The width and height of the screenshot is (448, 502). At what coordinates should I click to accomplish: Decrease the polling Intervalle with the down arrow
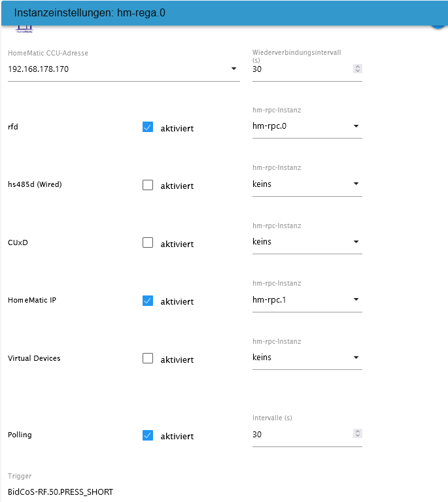[x=357, y=436]
